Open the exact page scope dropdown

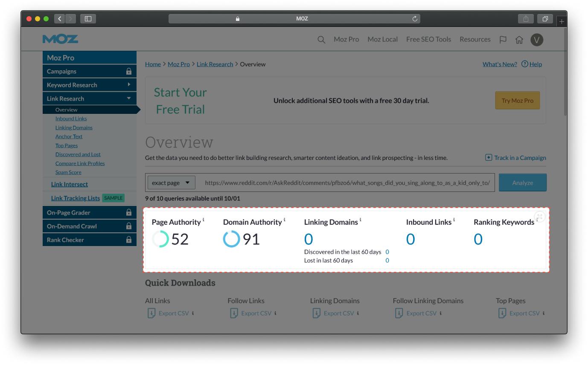[172, 182]
